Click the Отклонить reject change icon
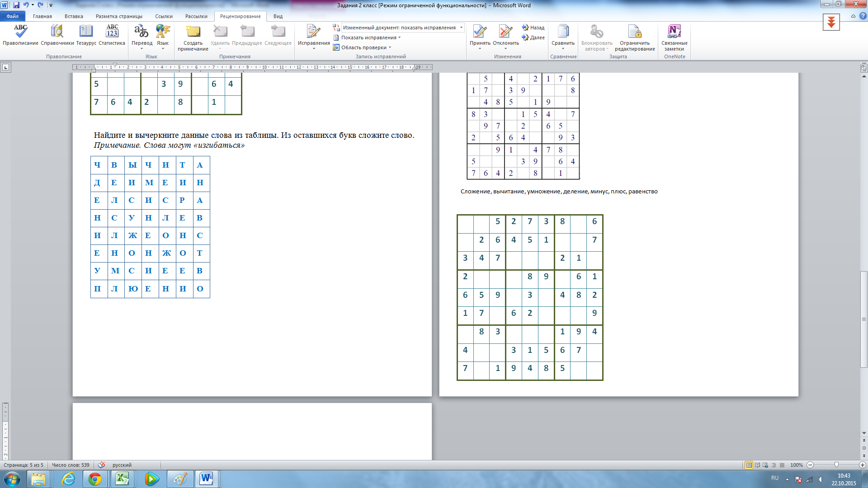Viewport: 868px width, 488px height. 505,32
